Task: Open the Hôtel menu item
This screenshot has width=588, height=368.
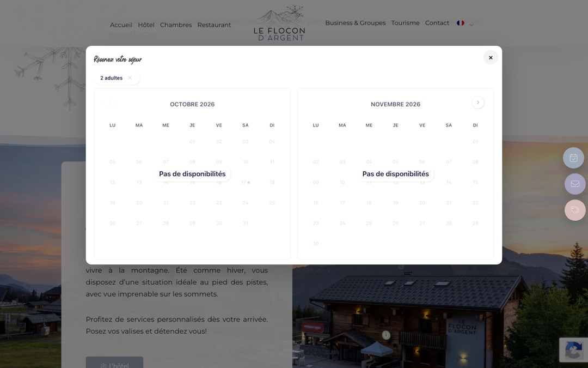Action: pyautogui.click(x=146, y=25)
